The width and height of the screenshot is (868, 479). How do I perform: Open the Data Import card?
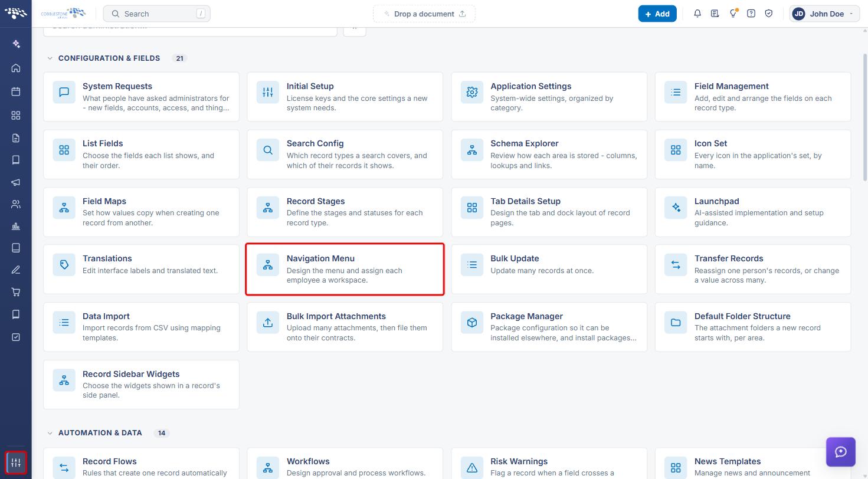pyautogui.click(x=141, y=327)
